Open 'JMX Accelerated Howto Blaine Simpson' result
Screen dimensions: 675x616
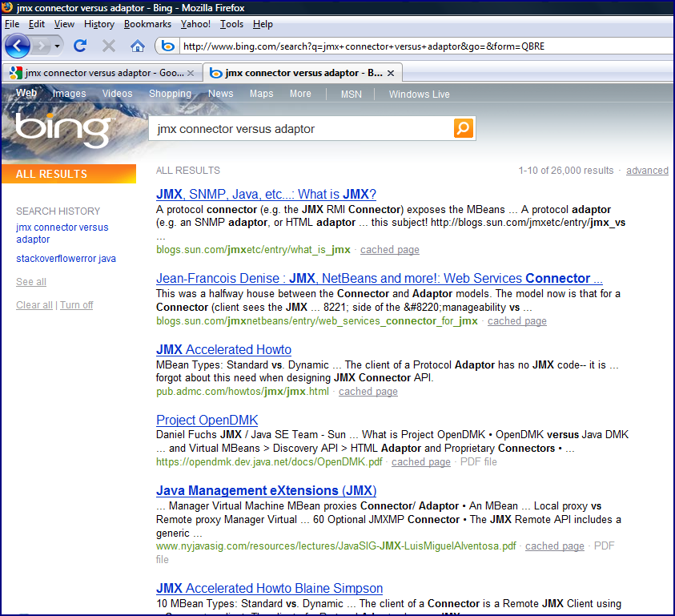[269, 588]
